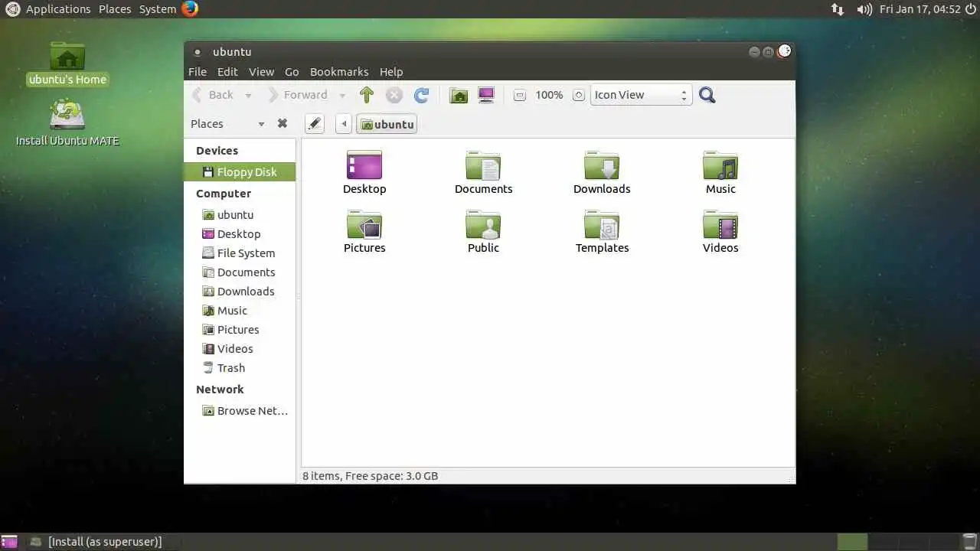Select Trash in the sidebar
Image resolution: width=980 pixels, height=551 pixels.
click(240, 368)
